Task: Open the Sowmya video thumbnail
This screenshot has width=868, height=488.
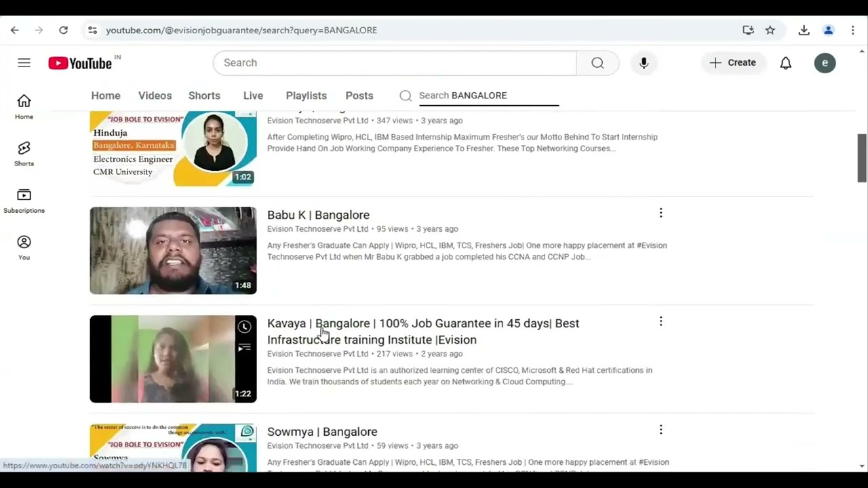Action: point(173,447)
